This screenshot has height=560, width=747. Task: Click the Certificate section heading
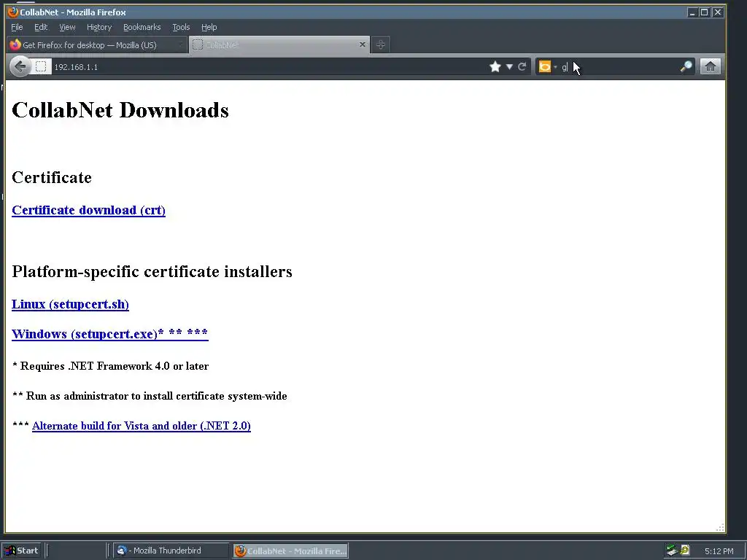point(52,177)
